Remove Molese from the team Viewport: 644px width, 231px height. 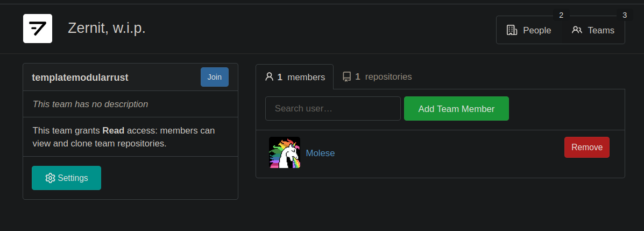click(x=586, y=147)
